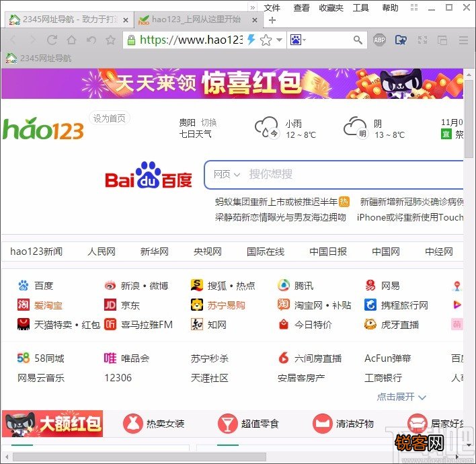This screenshot has height=464, width=476.
Task: Click the Baidu logo
Action: click(x=149, y=176)
